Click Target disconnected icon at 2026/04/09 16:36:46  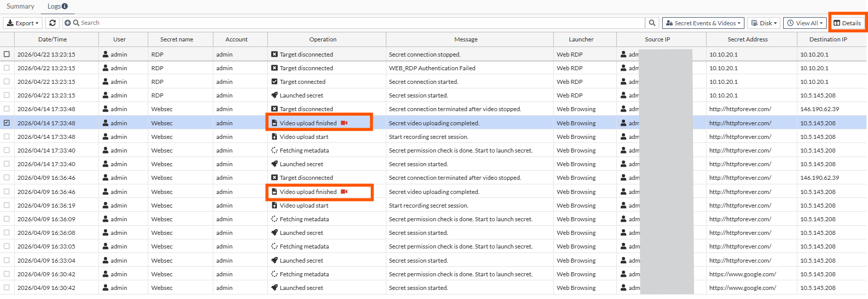pos(274,177)
